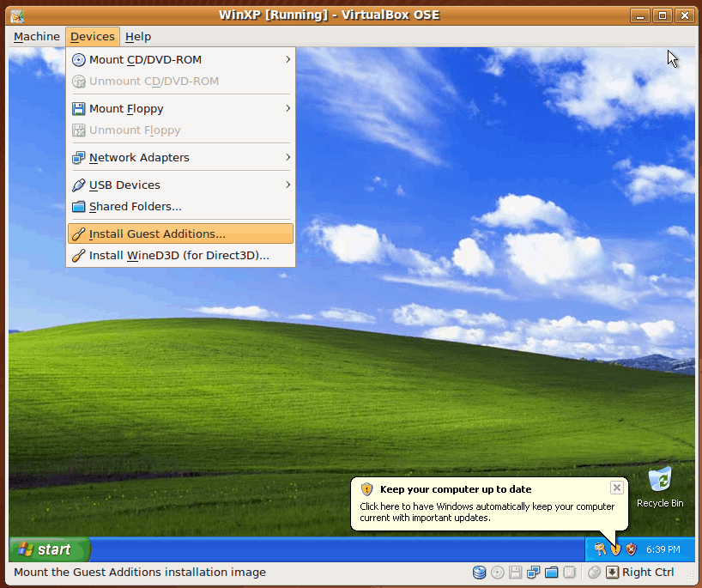702x588 pixels.
Task: Click the host key arrow indicator icon
Action: point(612,573)
